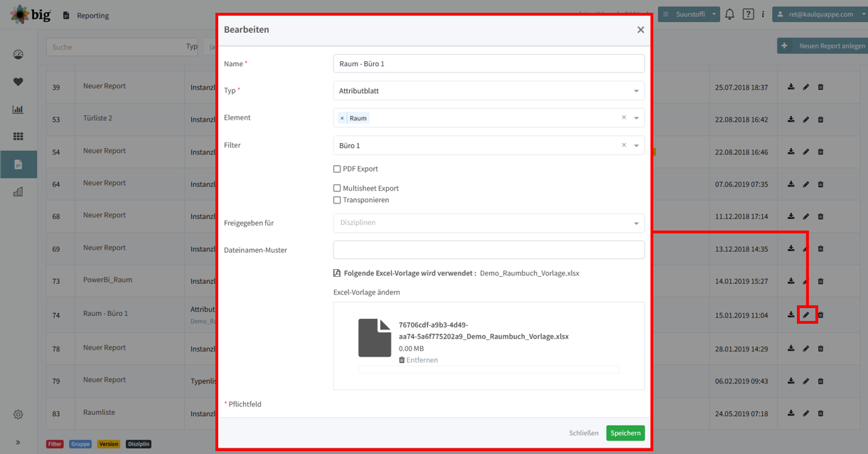Image resolution: width=868 pixels, height=454 pixels.
Task: Open help question mark icon
Action: coord(748,14)
